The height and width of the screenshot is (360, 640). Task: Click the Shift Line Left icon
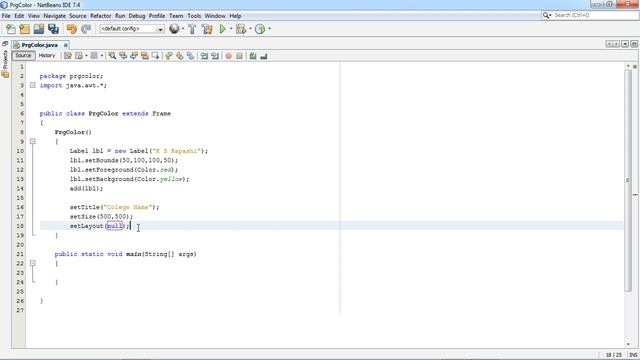(204, 56)
